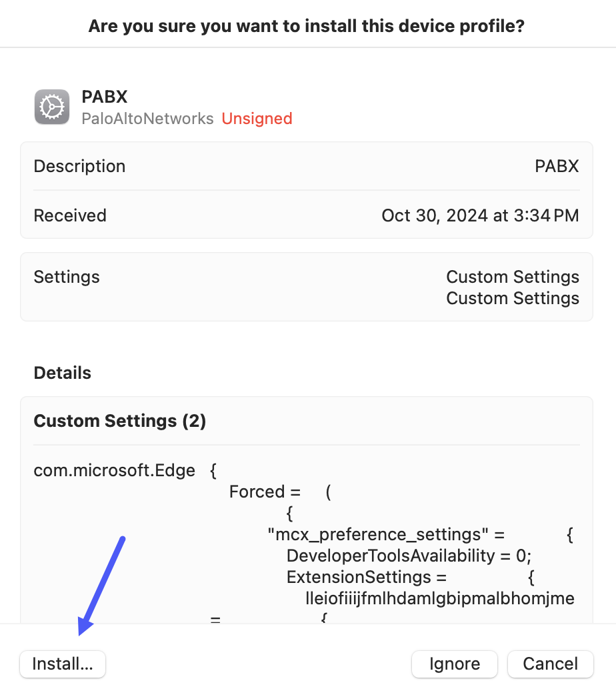Click the bold PABX profile name

(104, 97)
